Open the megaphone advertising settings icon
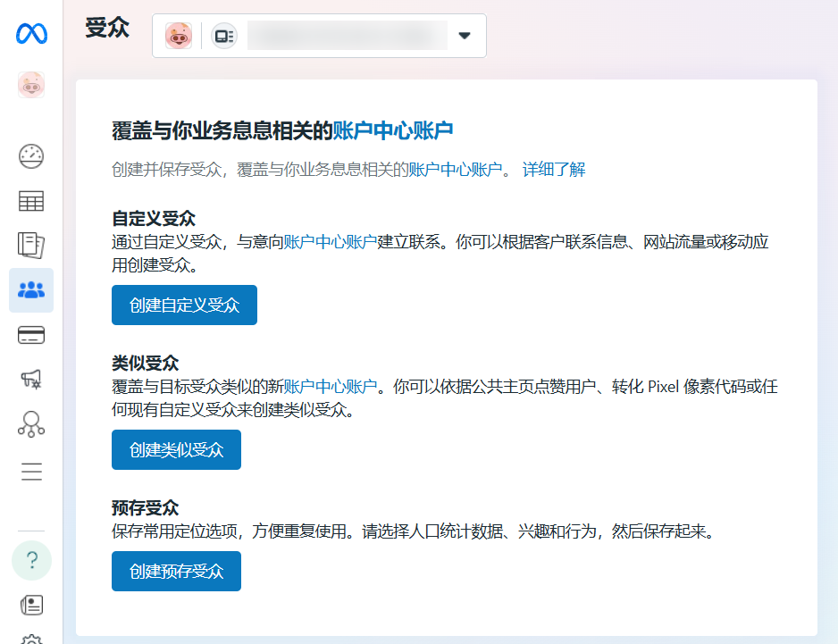838x644 pixels. (x=31, y=380)
